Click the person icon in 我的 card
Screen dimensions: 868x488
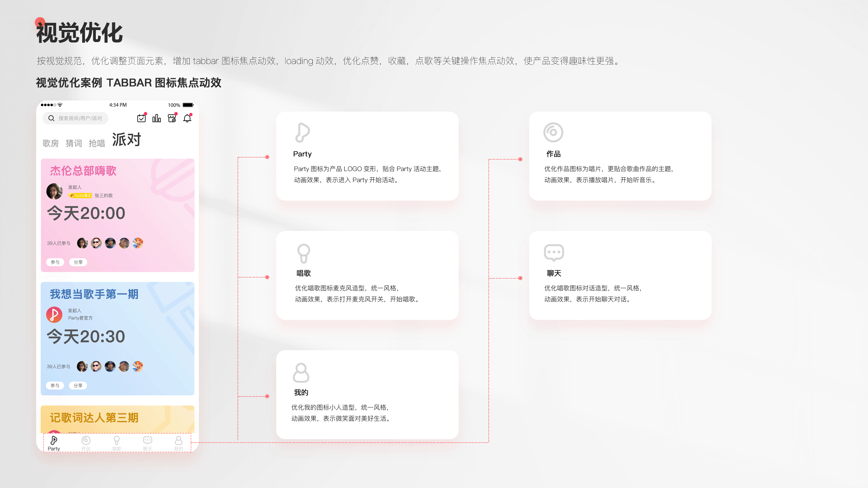pos(301,373)
